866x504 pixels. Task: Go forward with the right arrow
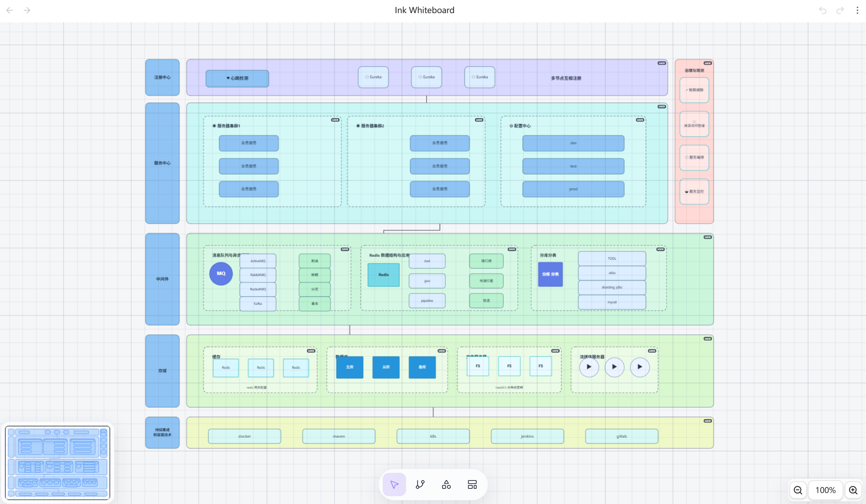pos(27,10)
